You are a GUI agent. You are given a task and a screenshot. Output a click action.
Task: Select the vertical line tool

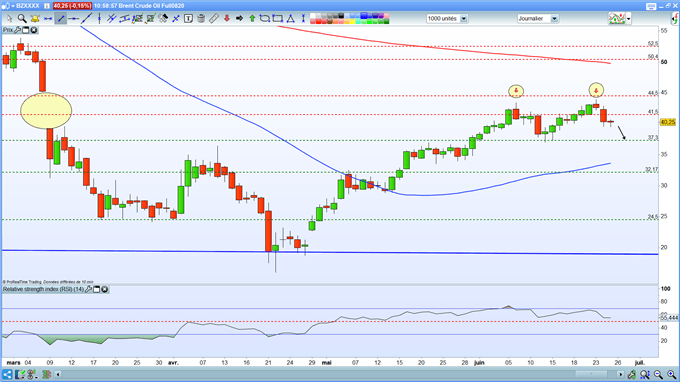(99, 18)
